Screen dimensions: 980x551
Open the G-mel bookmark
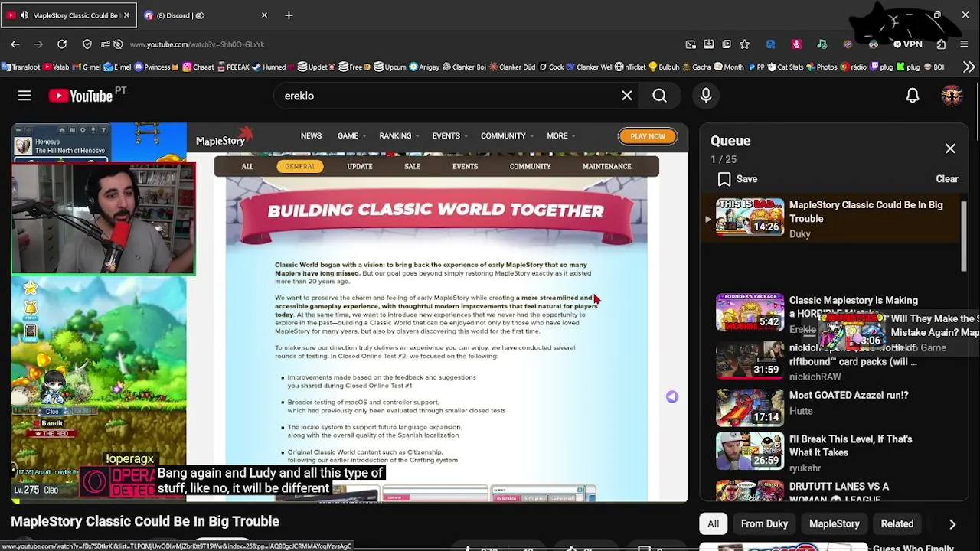[x=87, y=67]
